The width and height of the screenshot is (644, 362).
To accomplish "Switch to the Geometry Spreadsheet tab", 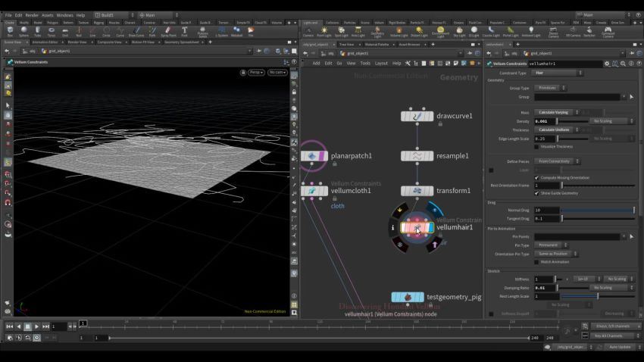I will point(182,42).
